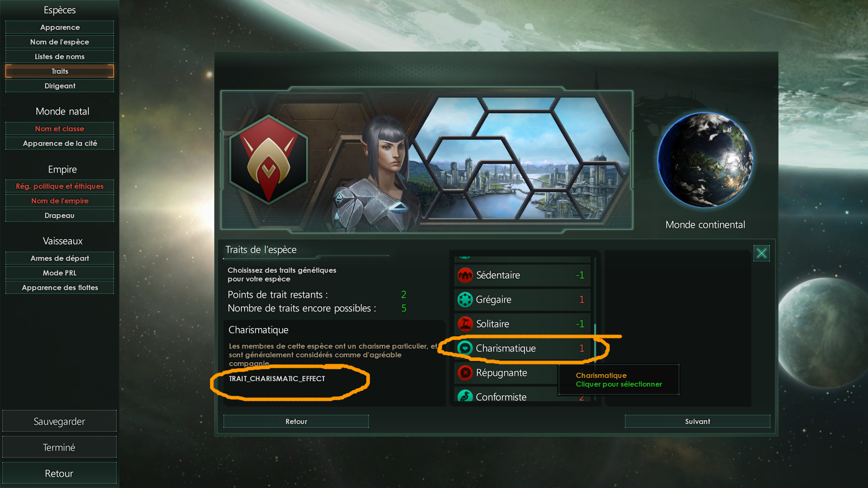Click the Monde continental planet image

tap(705, 160)
